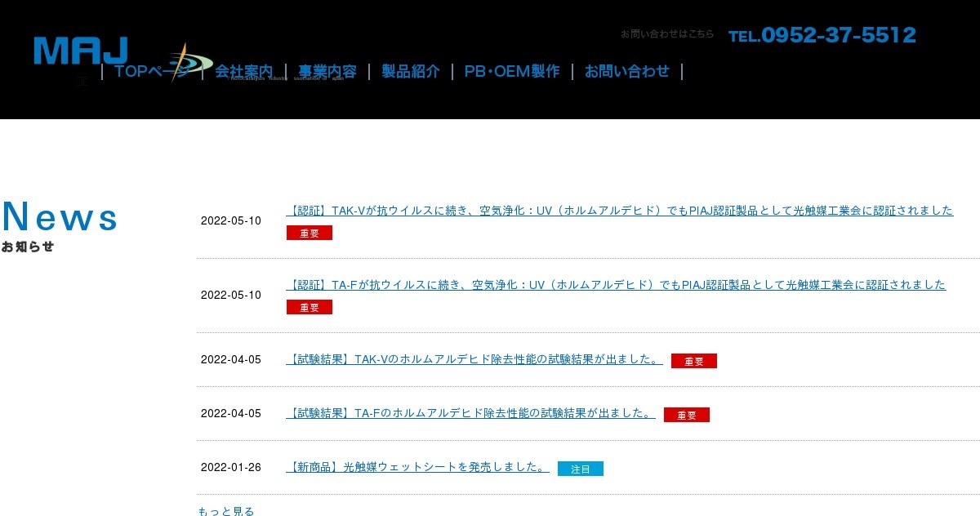
Task: Open TAK-V PIAJ certification news link
Action: pos(620,211)
